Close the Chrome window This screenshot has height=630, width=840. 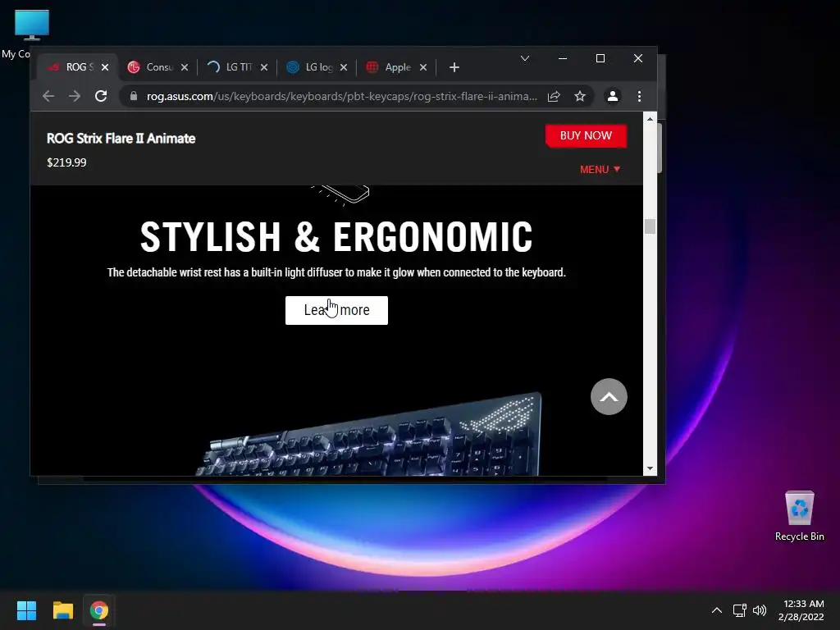638,58
